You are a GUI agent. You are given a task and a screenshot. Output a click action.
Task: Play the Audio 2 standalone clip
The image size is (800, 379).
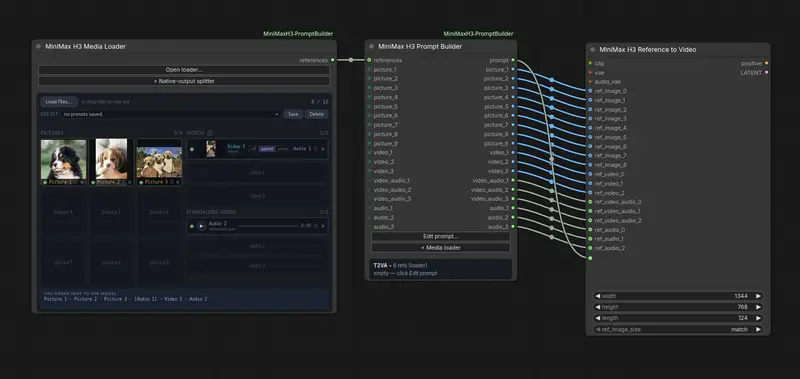click(202, 226)
